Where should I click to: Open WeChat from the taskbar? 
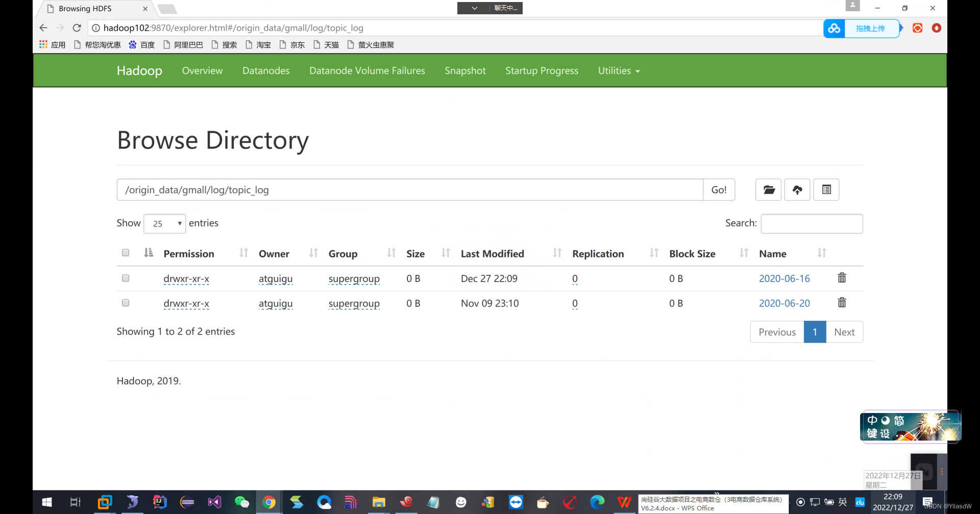(241, 502)
